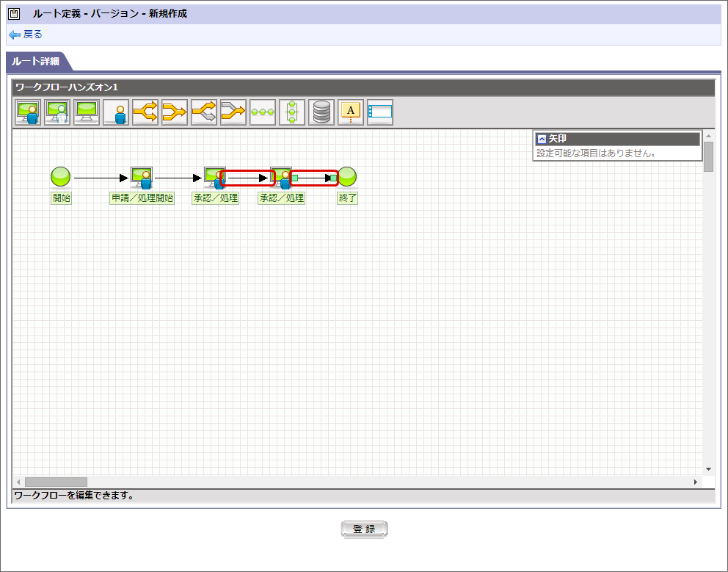Select the orange split-branch arrow tool
This screenshot has width=728, height=572.
click(145, 112)
